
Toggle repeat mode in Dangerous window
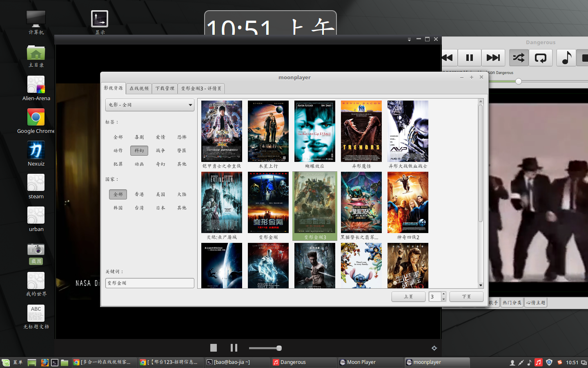pyautogui.click(x=541, y=58)
